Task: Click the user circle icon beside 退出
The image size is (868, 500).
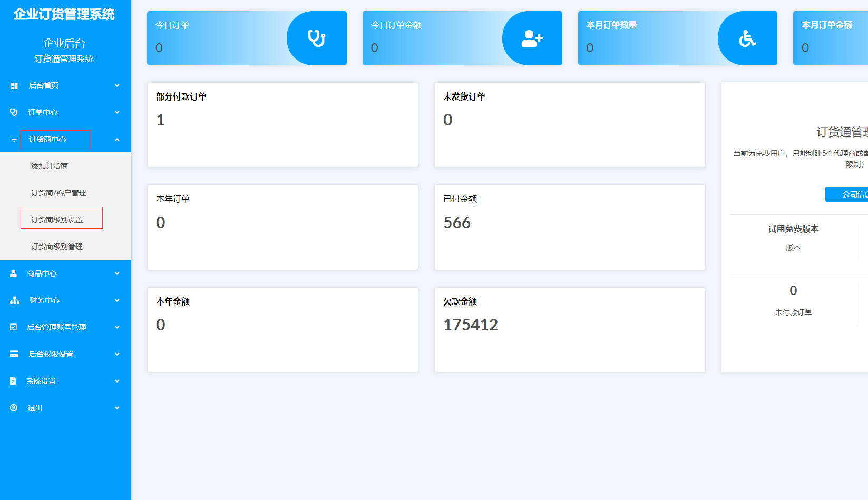Action: coord(14,408)
